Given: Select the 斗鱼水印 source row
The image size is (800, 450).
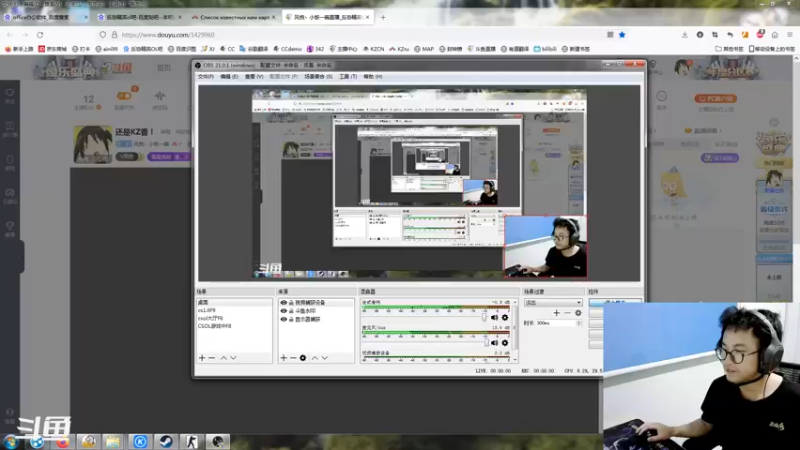Looking at the screenshot, I should [x=316, y=311].
